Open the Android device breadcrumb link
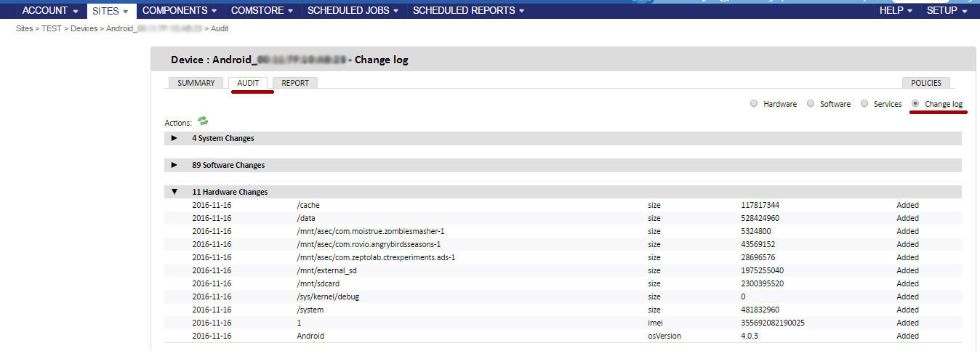This screenshot has width=980, height=351. tap(154, 28)
